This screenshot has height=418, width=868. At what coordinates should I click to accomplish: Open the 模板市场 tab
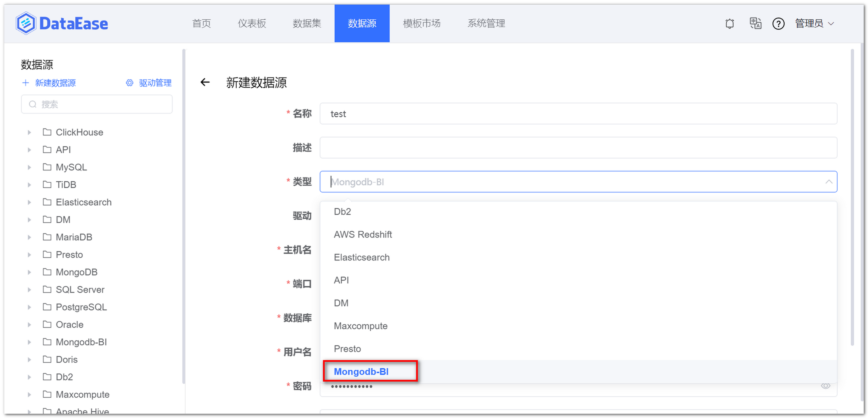[421, 23]
